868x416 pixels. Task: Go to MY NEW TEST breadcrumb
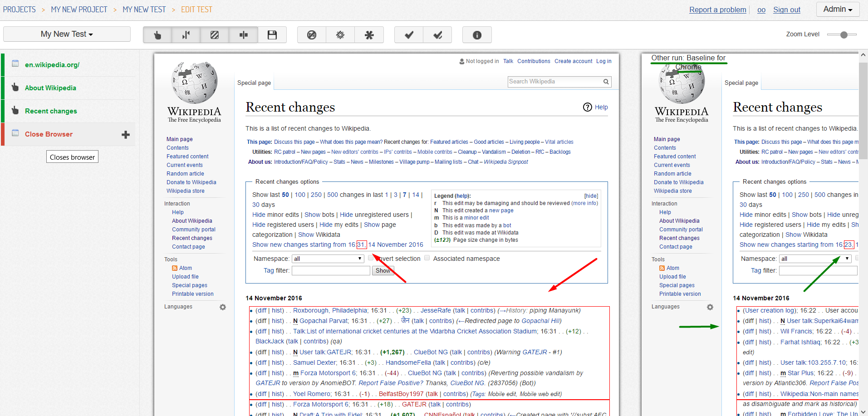coord(144,10)
